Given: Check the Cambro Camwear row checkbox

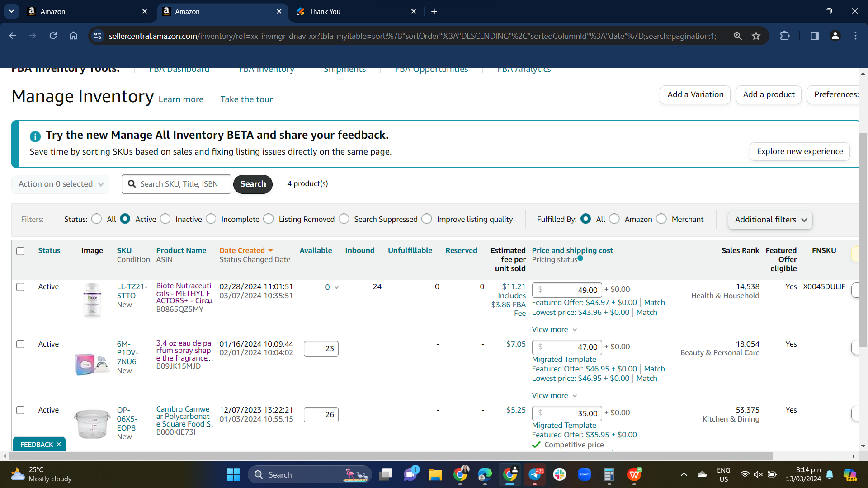Looking at the screenshot, I should coord(20,410).
